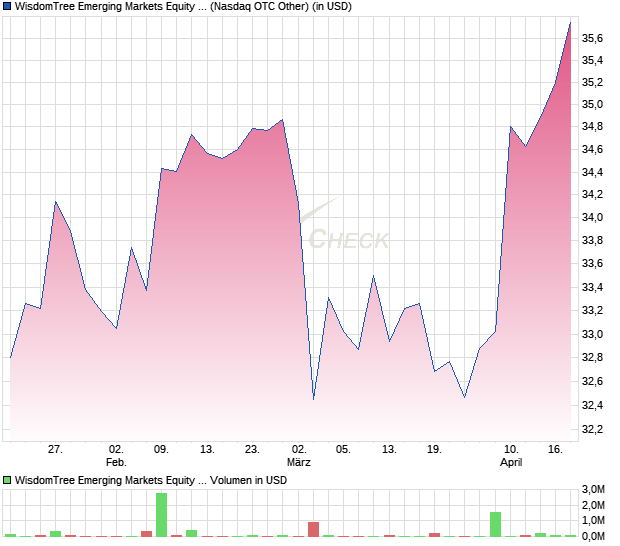This screenshot has width=620, height=546.
Task: Click the 32,6 price axis label
Action: tap(592, 382)
